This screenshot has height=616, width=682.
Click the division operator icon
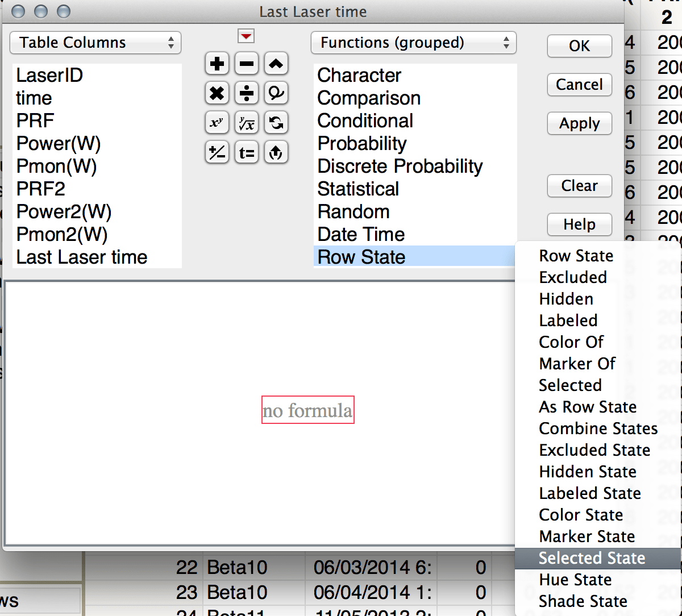(x=246, y=93)
